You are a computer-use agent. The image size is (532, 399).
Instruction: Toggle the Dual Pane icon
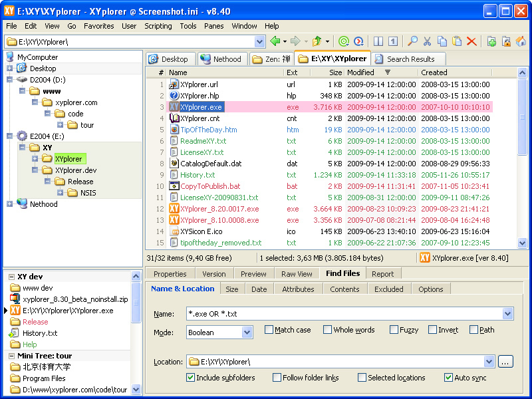pos(378,41)
